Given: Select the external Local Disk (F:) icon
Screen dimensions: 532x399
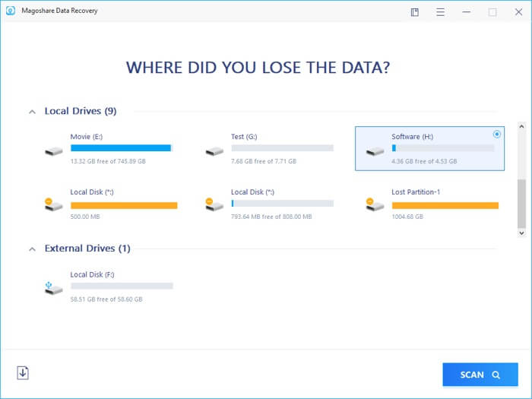Looking at the screenshot, I should 54,288.
